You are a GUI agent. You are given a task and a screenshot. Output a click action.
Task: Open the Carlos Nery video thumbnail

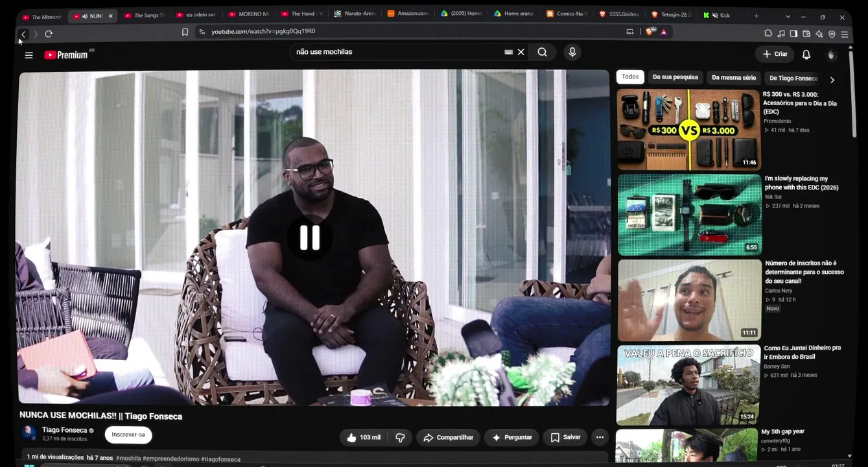pyautogui.click(x=690, y=300)
